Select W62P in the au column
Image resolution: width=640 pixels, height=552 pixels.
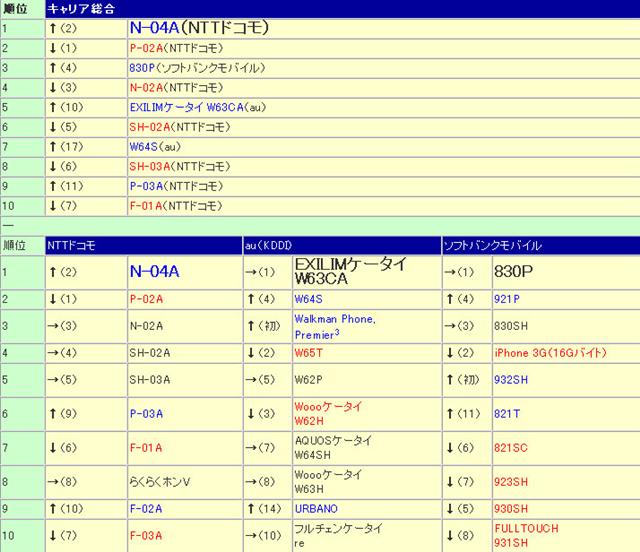(x=309, y=380)
